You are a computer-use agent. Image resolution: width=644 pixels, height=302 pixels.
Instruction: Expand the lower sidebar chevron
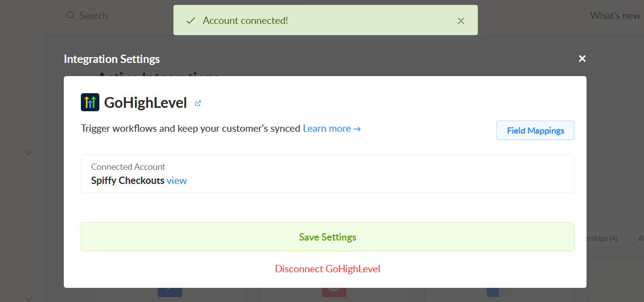pos(29,299)
